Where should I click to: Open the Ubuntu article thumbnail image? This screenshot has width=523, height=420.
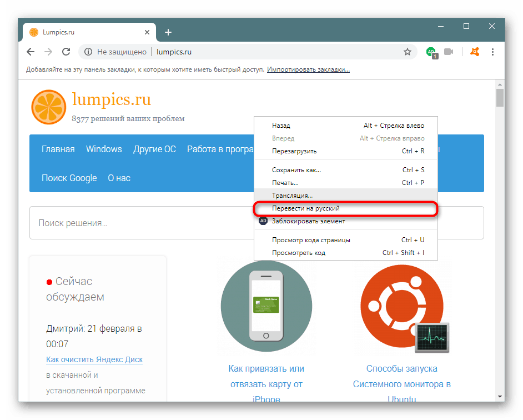click(401, 307)
